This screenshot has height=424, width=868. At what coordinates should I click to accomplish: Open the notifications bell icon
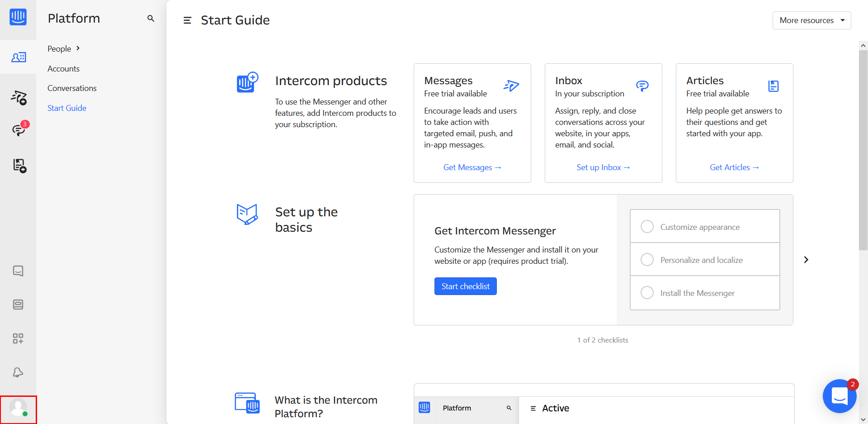coord(18,372)
